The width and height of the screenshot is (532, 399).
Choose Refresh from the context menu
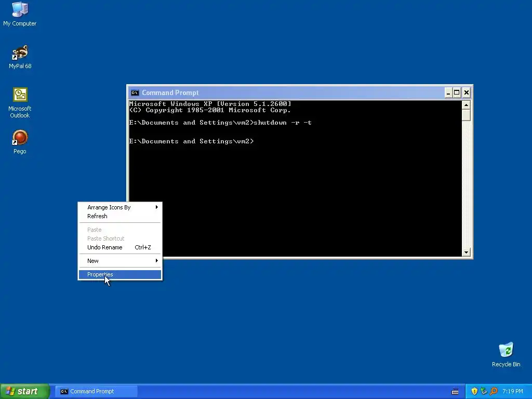coord(120,216)
